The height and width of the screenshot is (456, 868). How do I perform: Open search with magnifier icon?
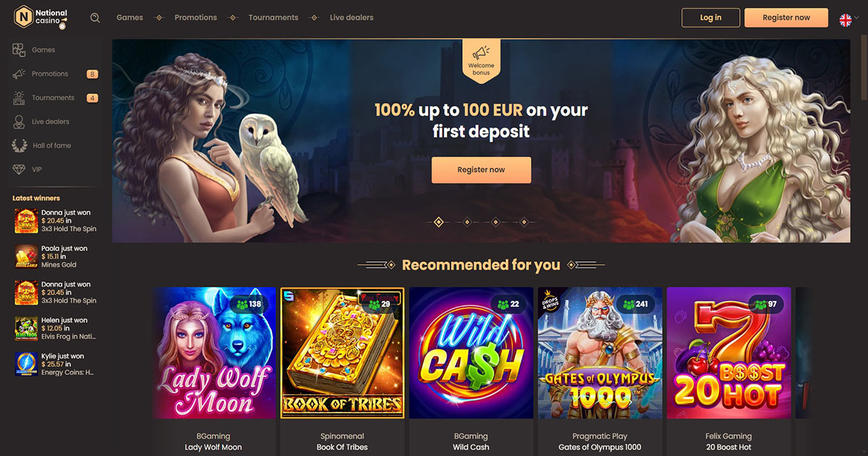95,17
